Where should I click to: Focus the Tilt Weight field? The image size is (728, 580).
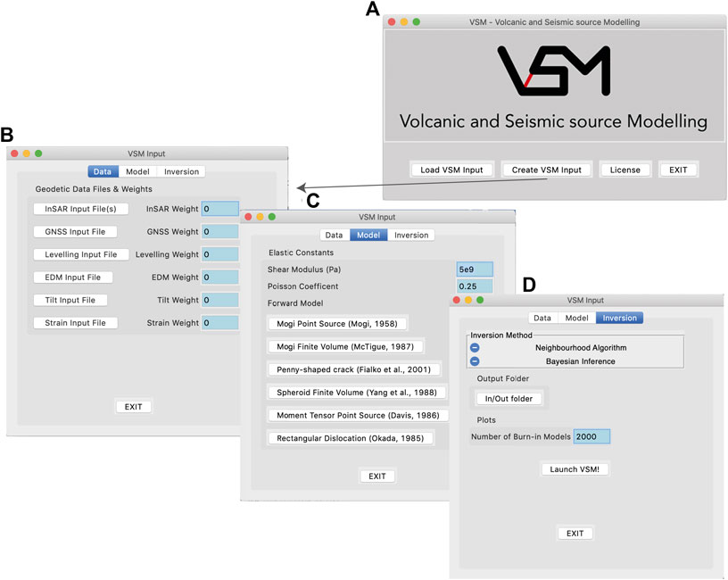coord(220,300)
